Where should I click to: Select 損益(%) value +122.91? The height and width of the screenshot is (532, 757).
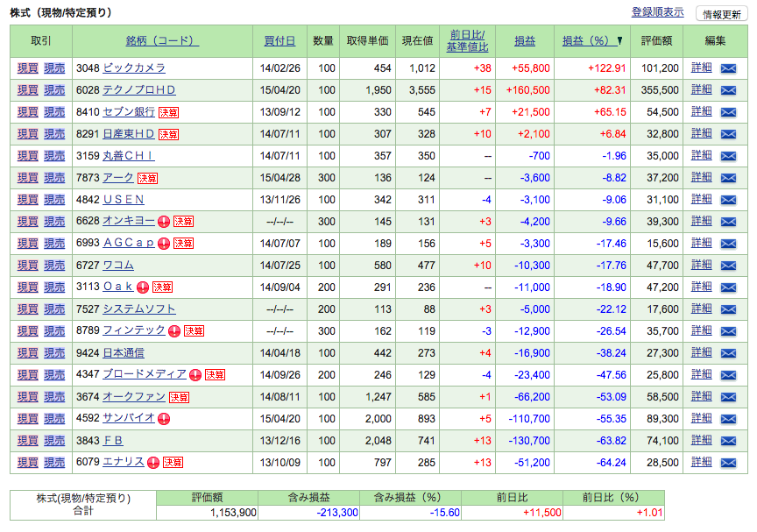607,68
